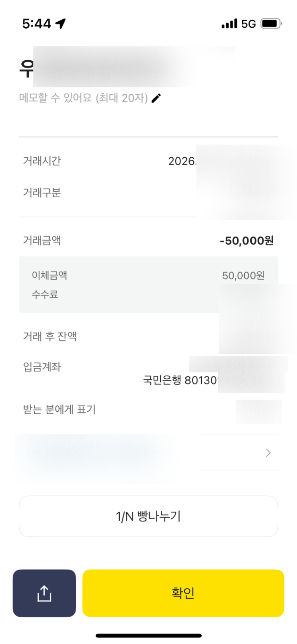Tap the home indicator bar
297x644 pixels.
(x=148, y=636)
